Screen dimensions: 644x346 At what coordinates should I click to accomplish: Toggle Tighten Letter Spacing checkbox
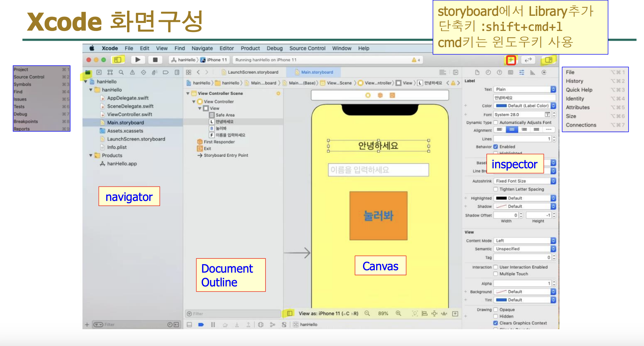click(495, 189)
